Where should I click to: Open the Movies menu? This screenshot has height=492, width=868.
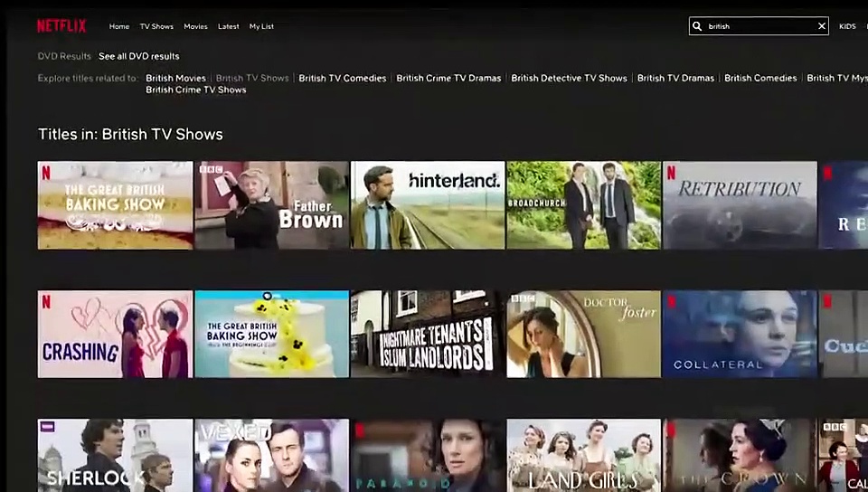pyautogui.click(x=196, y=26)
